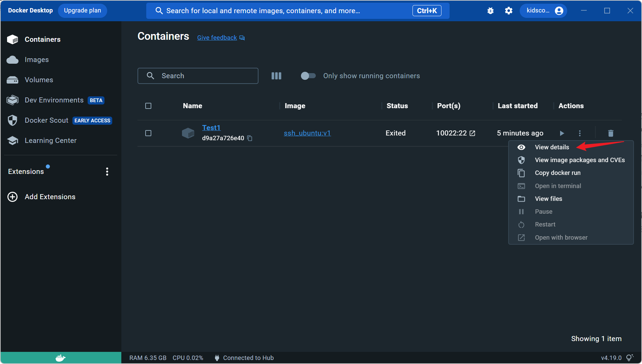Click the Extensions heading

click(26, 172)
